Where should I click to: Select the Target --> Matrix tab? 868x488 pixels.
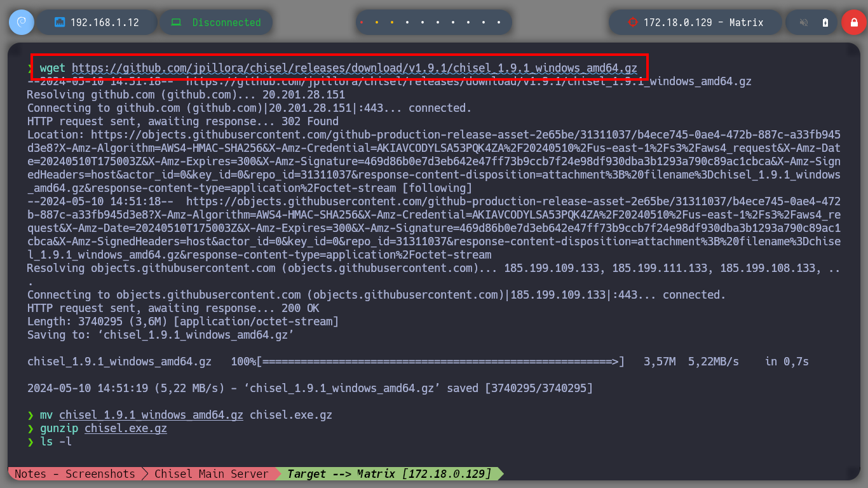tap(389, 474)
